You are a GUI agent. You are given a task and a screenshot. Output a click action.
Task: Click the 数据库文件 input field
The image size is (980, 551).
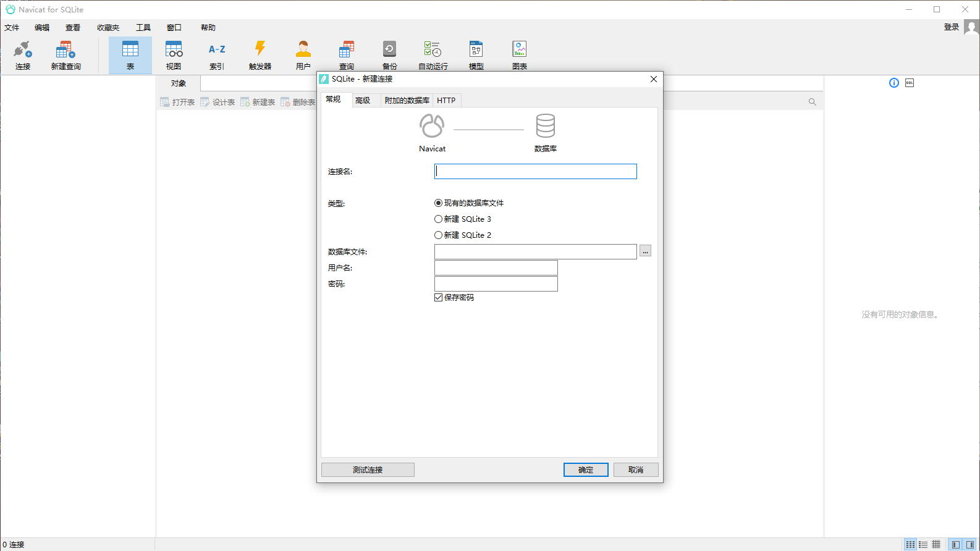click(x=536, y=251)
